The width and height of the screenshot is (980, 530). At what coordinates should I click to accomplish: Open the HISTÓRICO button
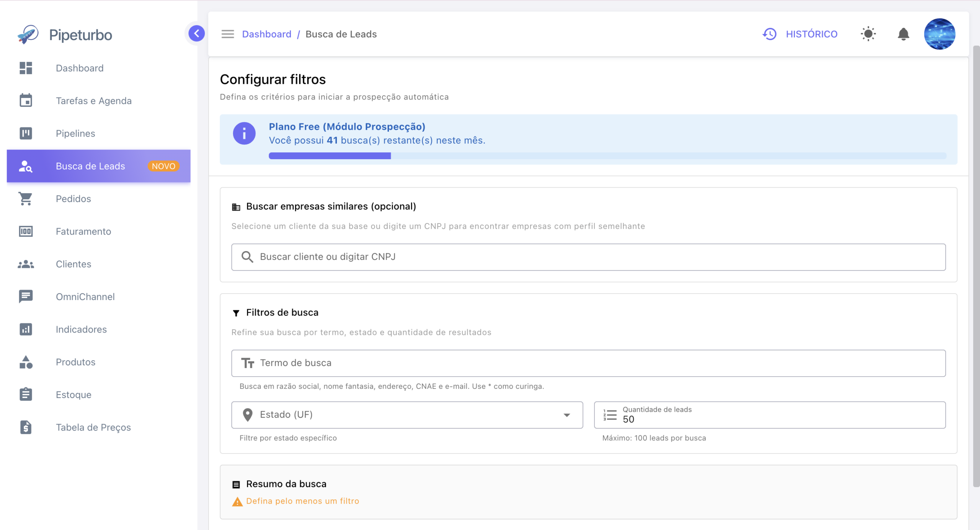coord(800,34)
